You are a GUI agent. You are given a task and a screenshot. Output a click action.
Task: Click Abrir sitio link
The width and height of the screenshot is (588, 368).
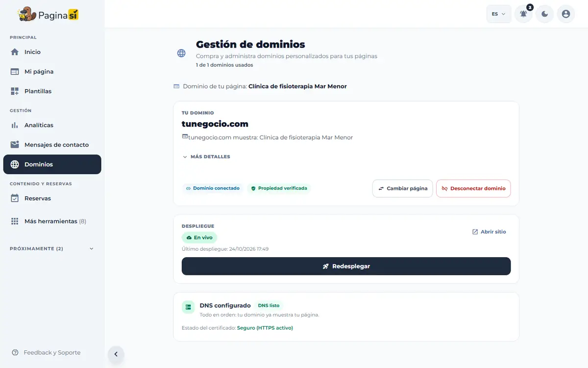click(489, 232)
